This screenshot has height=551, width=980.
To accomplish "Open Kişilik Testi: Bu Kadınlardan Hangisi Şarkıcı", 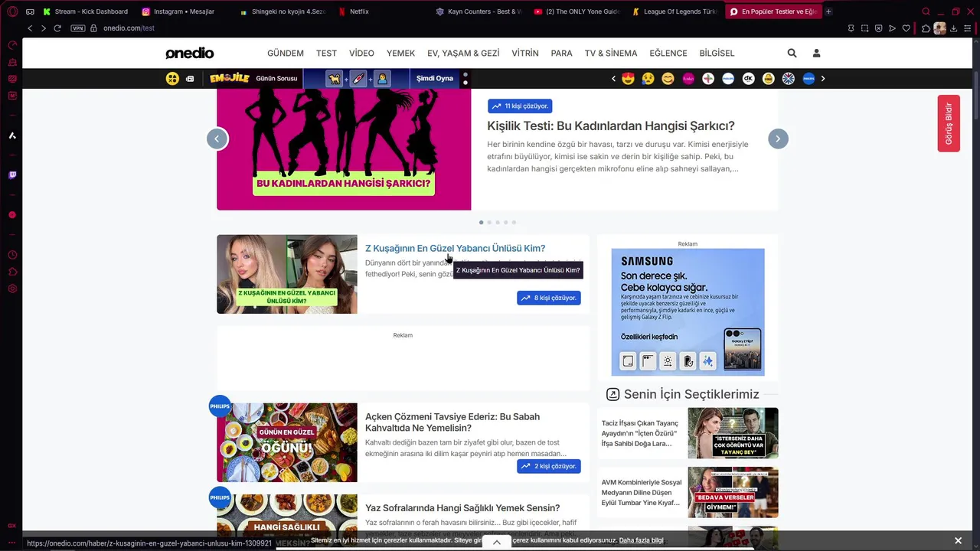I will pos(610,126).
